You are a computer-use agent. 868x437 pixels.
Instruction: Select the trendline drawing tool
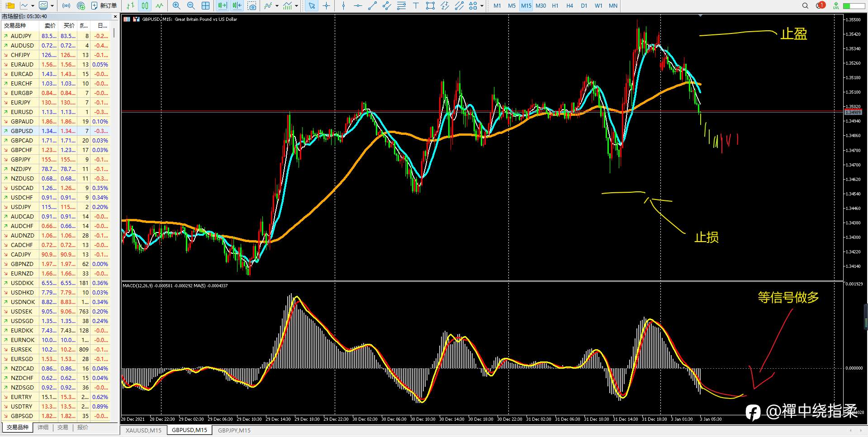(x=372, y=6)
